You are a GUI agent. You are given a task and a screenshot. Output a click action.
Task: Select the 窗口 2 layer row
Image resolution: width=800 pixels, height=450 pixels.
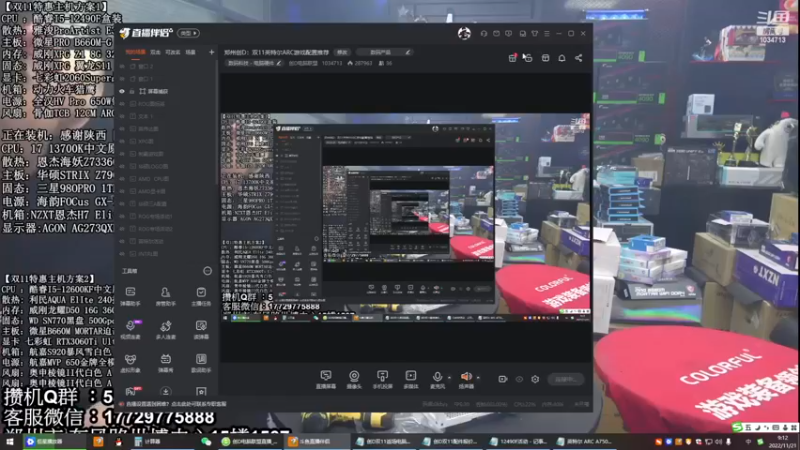click(x=166, y=66)
